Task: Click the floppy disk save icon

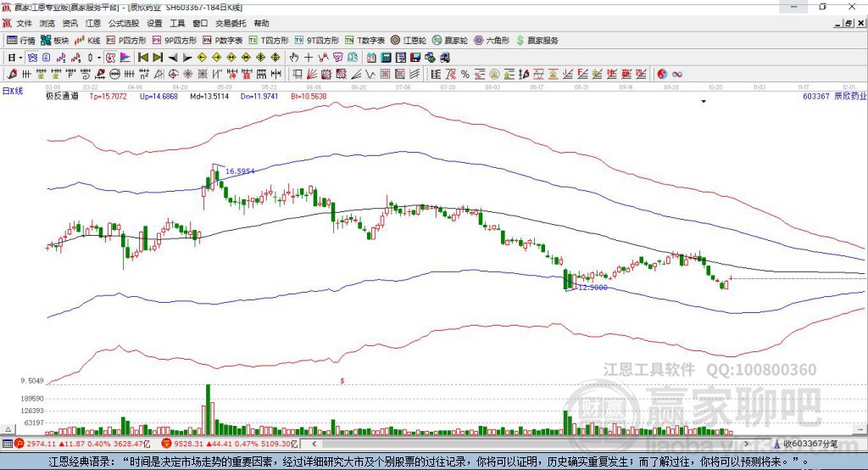Action: coord(415,58)
